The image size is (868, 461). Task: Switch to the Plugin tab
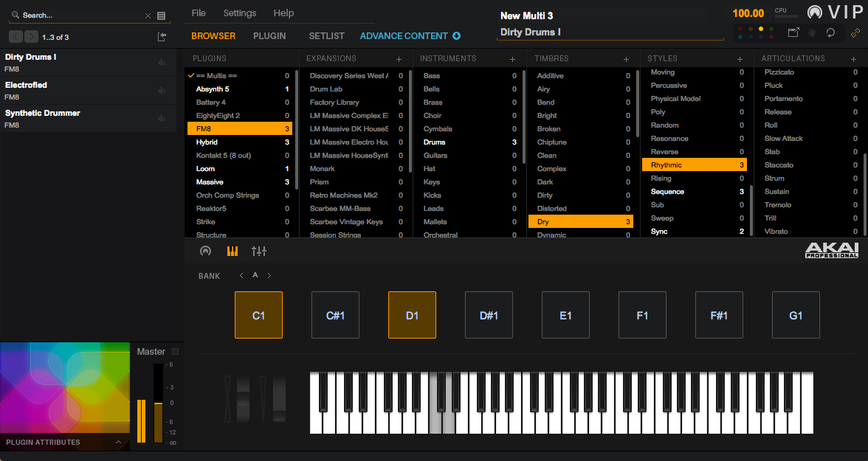tap(269, 36)
